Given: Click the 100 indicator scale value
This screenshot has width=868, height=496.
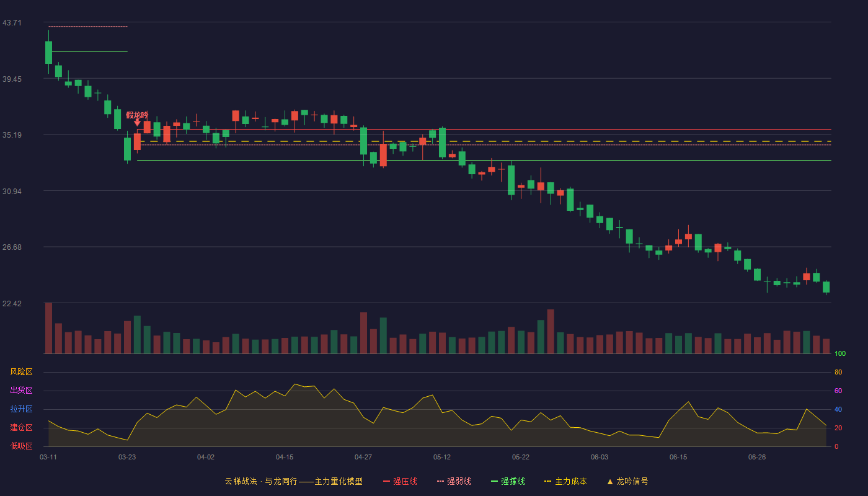Looking at the screenshot, I should (x=840, y=354).
